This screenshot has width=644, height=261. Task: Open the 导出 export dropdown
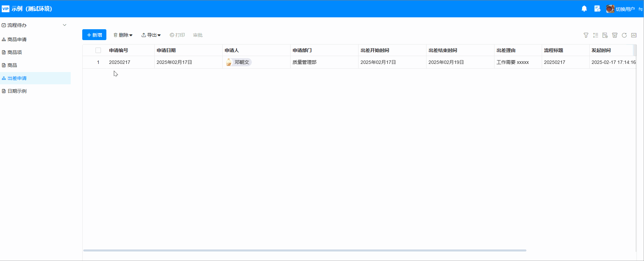click(x=151, y=35)
